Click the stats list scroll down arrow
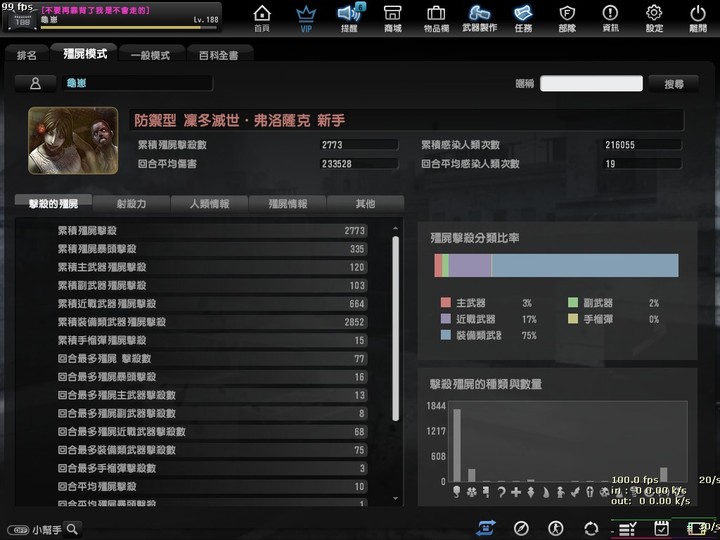720x540 pixels. click(x=395, y=499)
